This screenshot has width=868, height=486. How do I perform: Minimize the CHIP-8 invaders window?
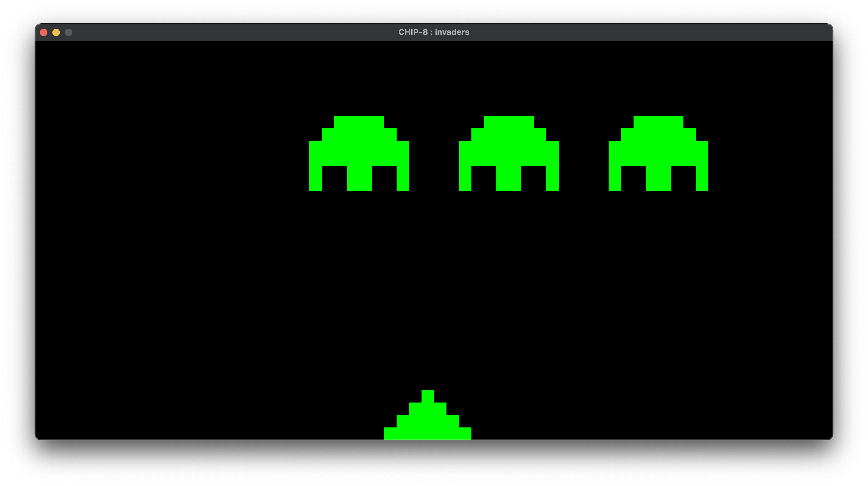point(56,32)
